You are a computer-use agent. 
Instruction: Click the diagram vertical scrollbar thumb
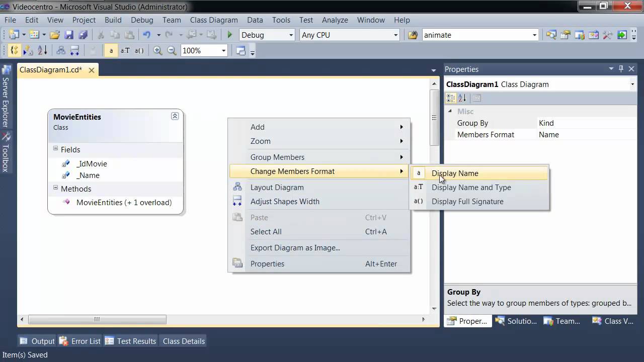point(434,118)
